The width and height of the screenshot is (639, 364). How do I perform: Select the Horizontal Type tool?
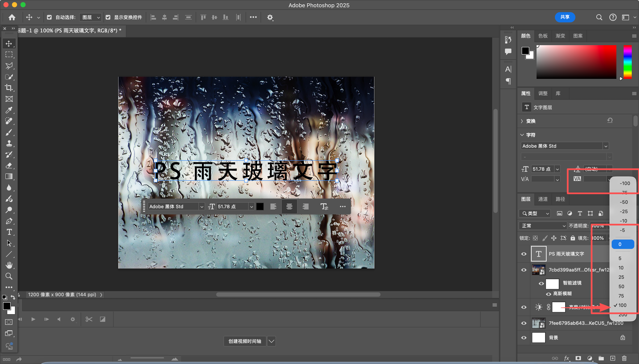coord(9,232)
